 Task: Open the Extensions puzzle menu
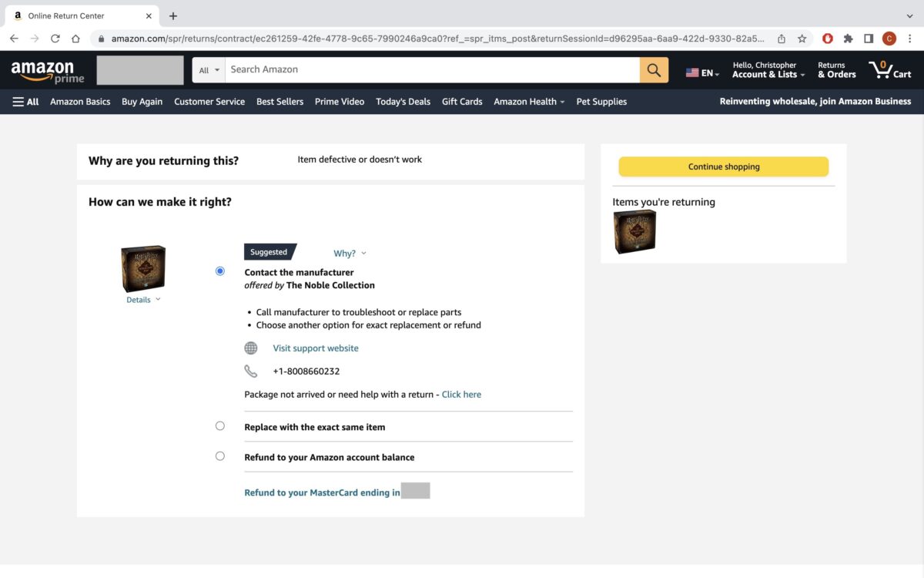pos(848,38)
